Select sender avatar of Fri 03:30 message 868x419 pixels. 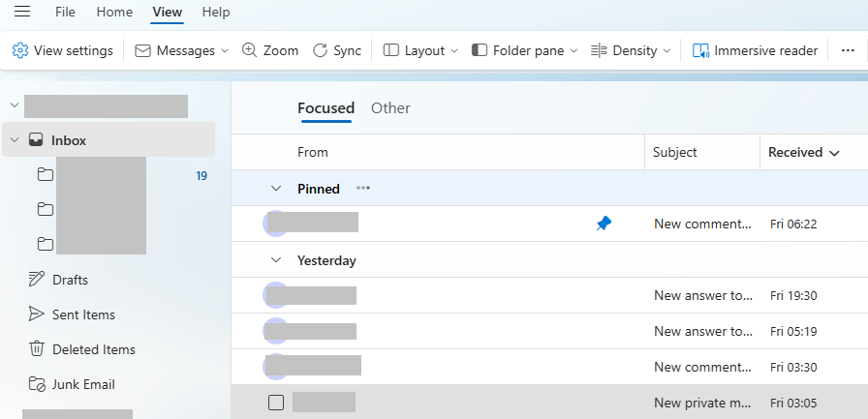coord(275,367)
